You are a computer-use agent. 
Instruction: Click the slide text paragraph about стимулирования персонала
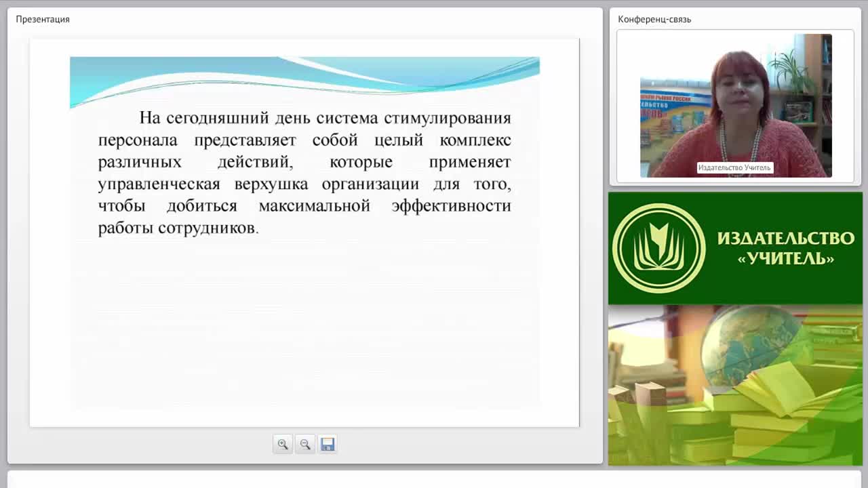coord(304,173)
